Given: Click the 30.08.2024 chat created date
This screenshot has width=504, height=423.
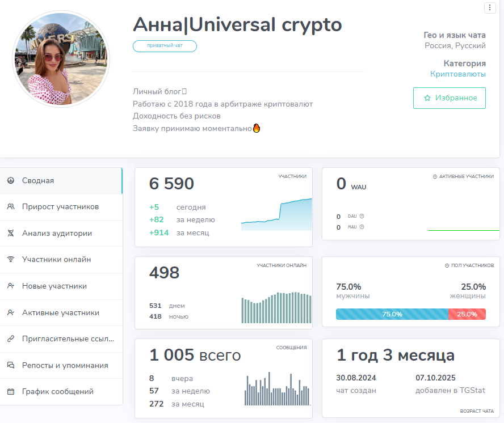Looking at the screenshot, I should pos(356,378).
